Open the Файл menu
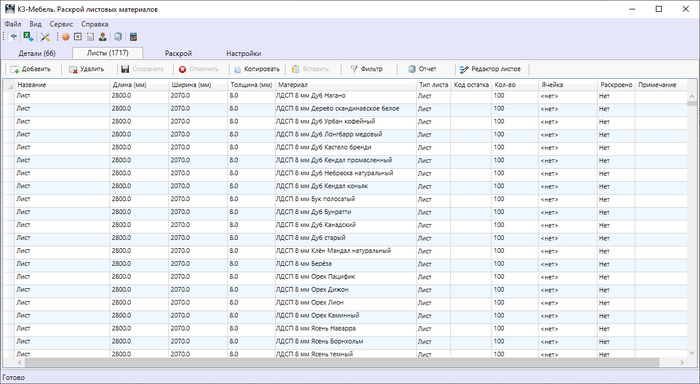Viewport: 700px width, 384px height. (x=13, y=24)
